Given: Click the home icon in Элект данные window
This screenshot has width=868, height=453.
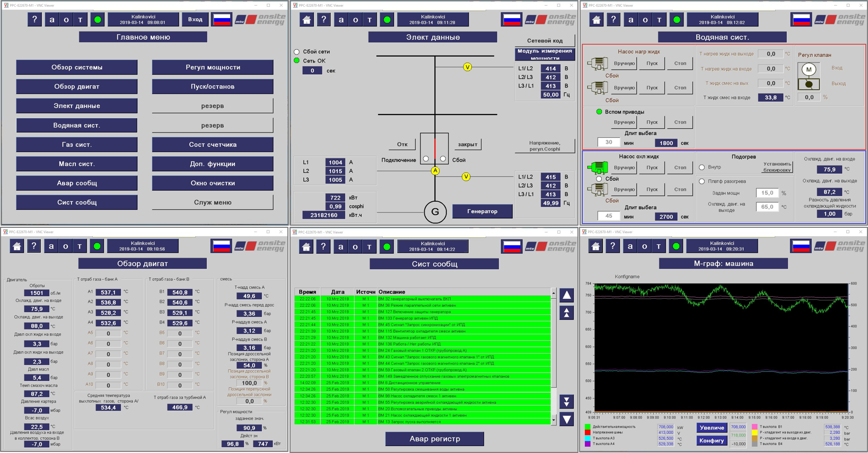Looking at the screenshot, I should pos(306,20).
